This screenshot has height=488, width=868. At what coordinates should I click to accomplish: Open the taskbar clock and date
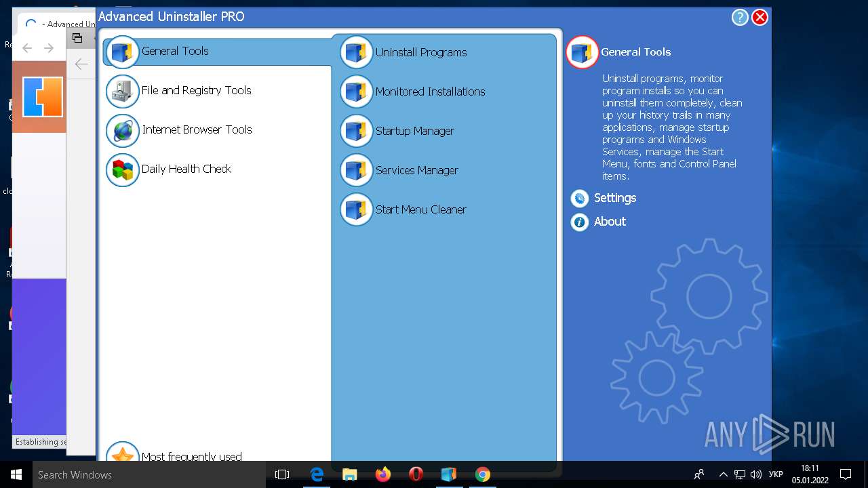coord(810,474)
